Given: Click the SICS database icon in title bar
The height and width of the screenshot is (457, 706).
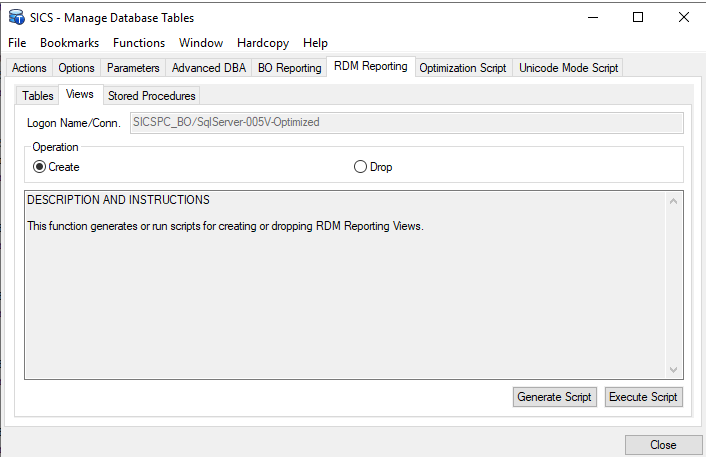Looking at the screenshot, I should 16,17.
